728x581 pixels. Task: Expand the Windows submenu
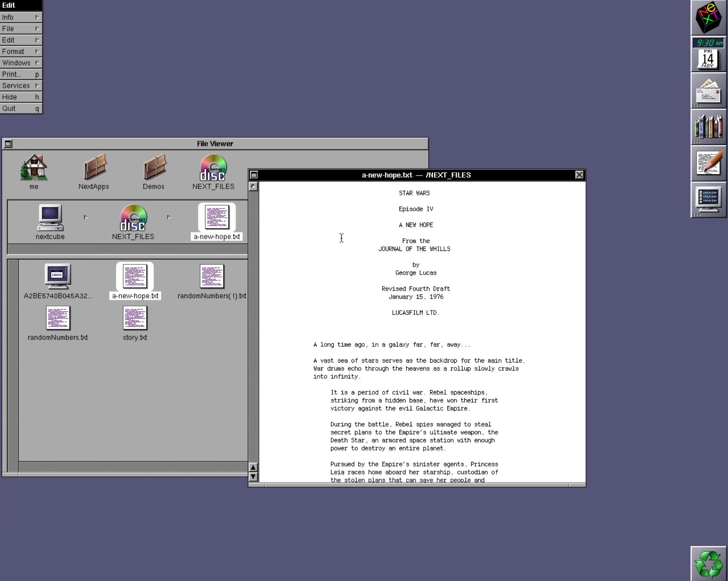tap(21, 63)
